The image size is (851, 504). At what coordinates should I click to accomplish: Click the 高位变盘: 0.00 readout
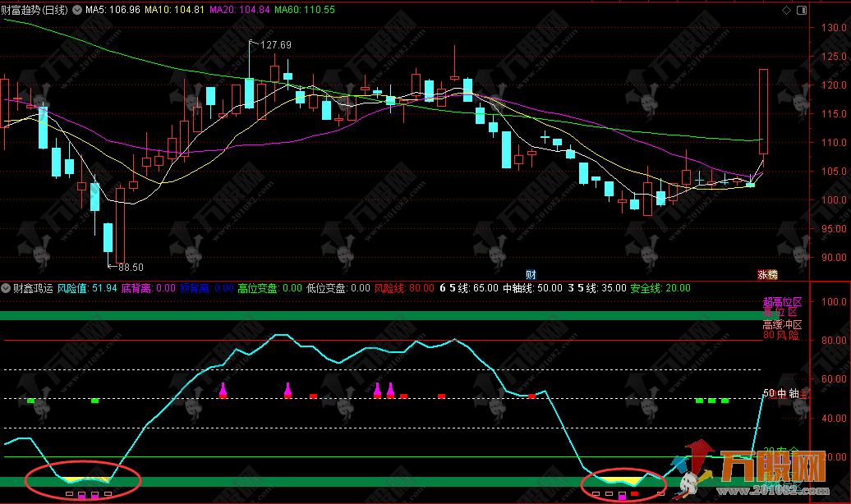point(269,288)
